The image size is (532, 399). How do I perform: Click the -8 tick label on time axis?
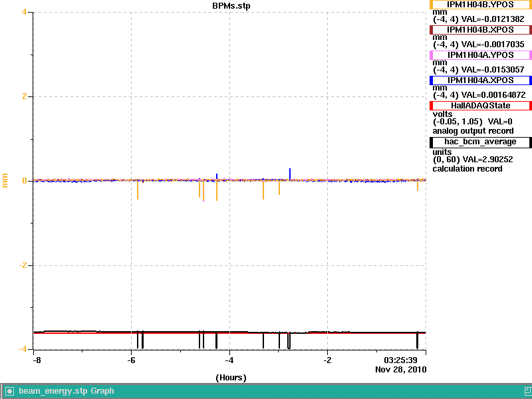point(37,360)
